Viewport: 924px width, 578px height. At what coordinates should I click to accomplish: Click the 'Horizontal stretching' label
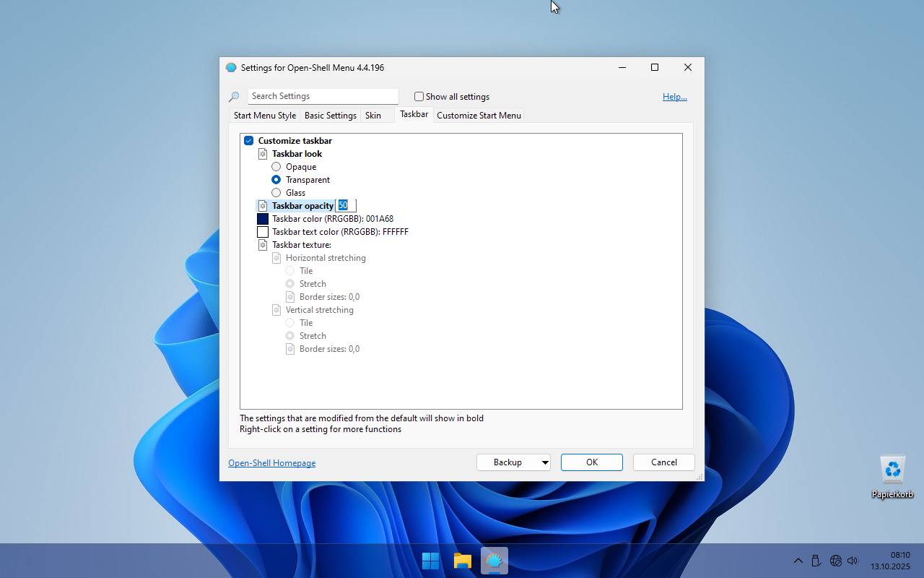(326, 258)
